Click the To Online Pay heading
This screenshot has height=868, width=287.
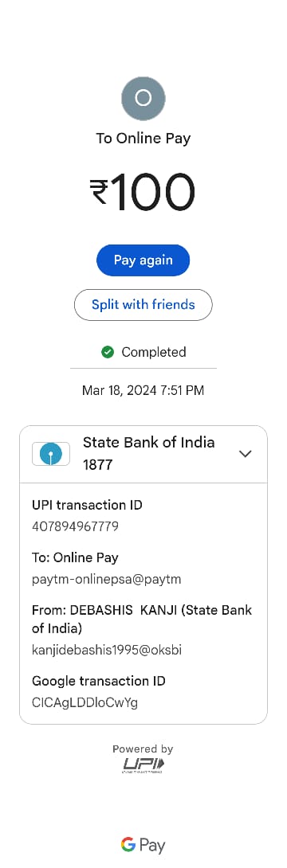143,139
